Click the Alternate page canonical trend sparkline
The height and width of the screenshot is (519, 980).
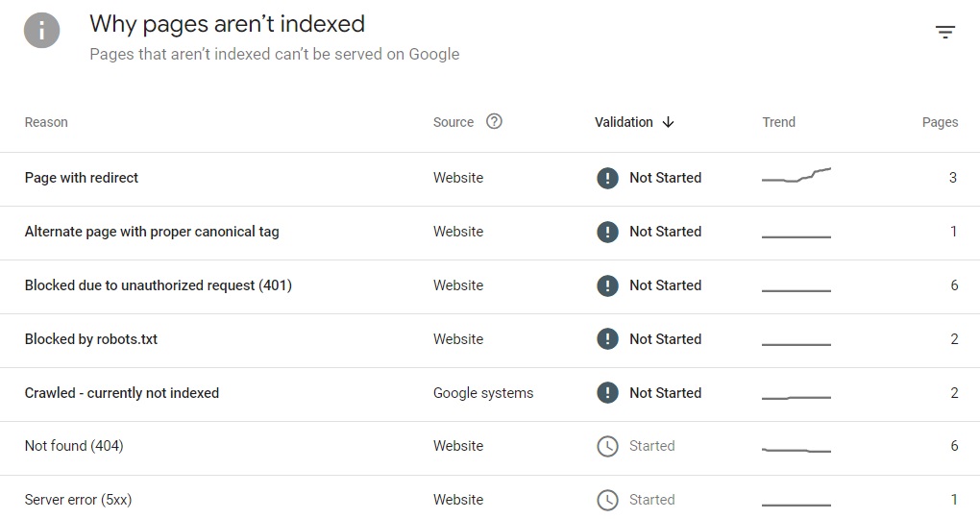pos(796,237)
